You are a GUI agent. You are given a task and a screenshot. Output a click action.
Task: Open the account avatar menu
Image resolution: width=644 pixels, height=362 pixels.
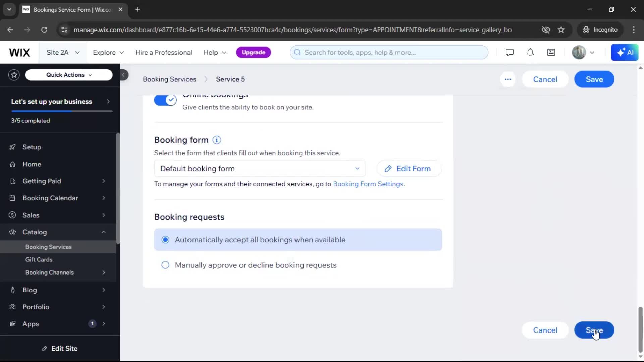pyautogui.click(x=583, y=52)
